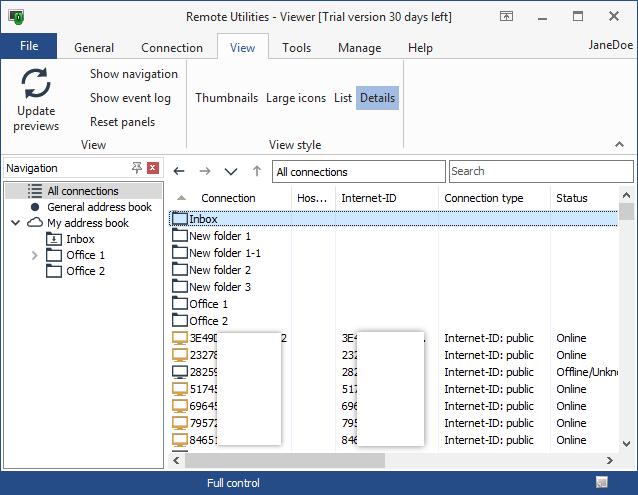638x495 pixels.
Task: Switch to the Help tab
Action: pyautogui.click(x=420, y=48)
